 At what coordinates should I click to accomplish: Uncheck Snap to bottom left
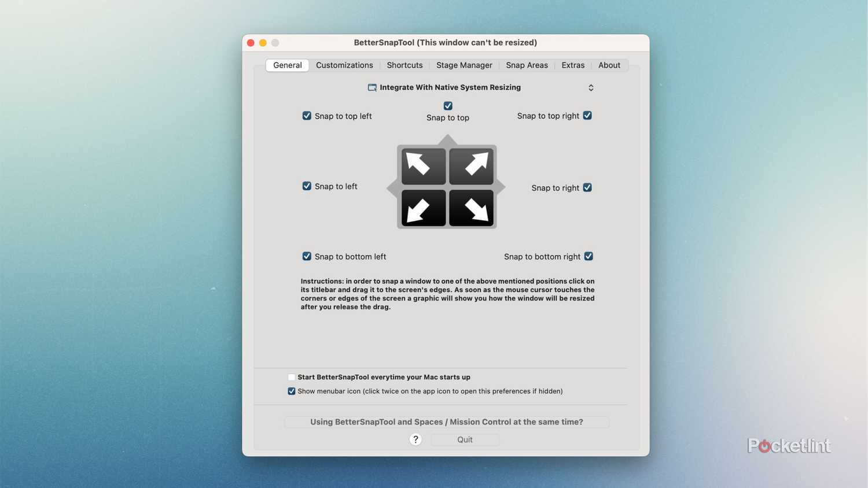pos(307,256)
